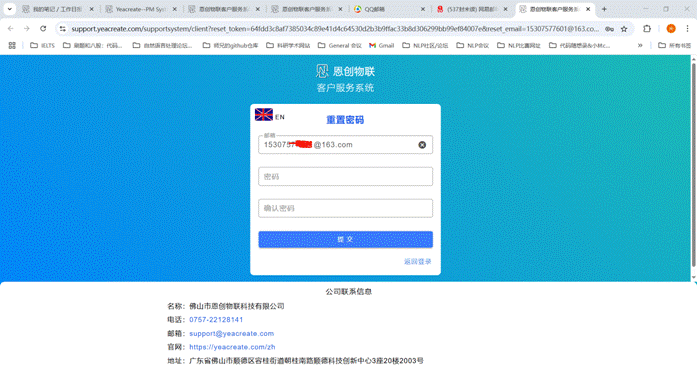Click the 提交 submit button

click(345, 239)
